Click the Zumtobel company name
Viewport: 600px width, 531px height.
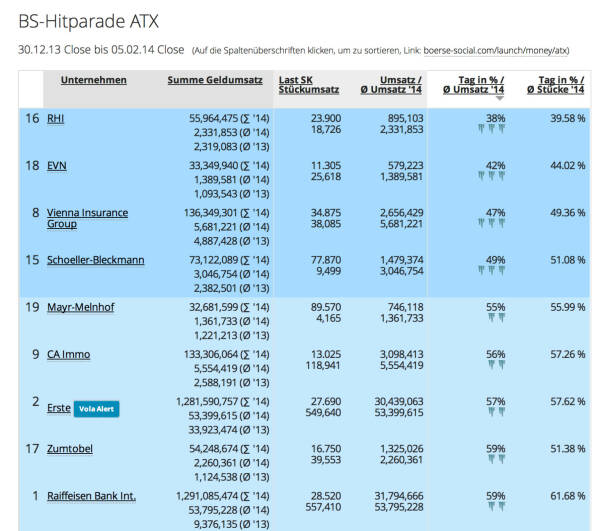point(70,449)
